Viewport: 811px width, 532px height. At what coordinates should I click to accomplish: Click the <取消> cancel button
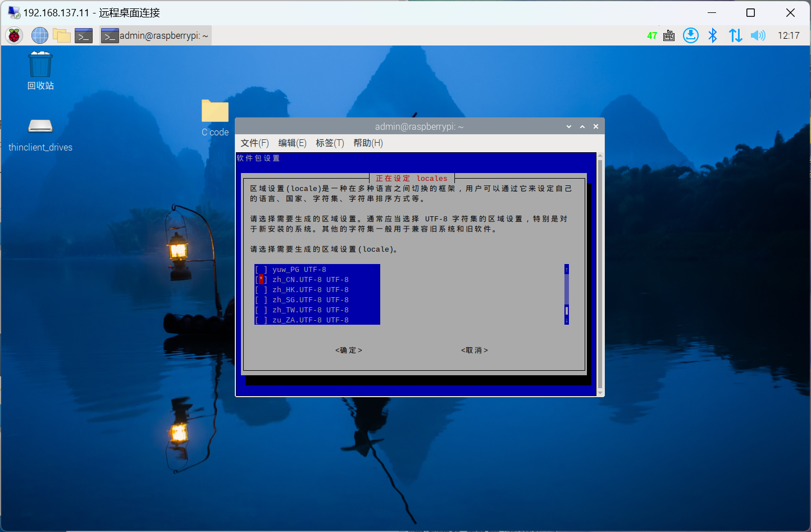coord(475,351)
